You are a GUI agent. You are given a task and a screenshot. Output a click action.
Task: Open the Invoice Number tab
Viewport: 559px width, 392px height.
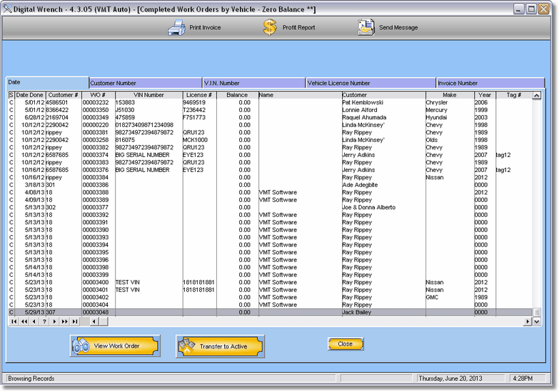point(490,83)
